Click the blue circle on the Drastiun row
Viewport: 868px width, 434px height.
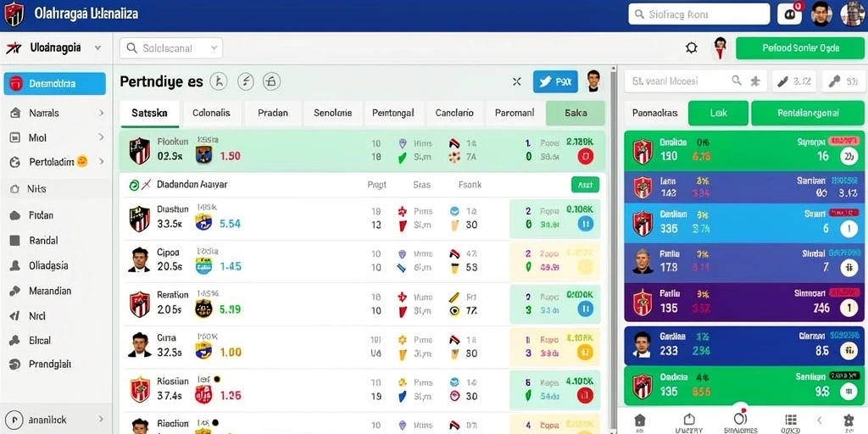[586, 224]
